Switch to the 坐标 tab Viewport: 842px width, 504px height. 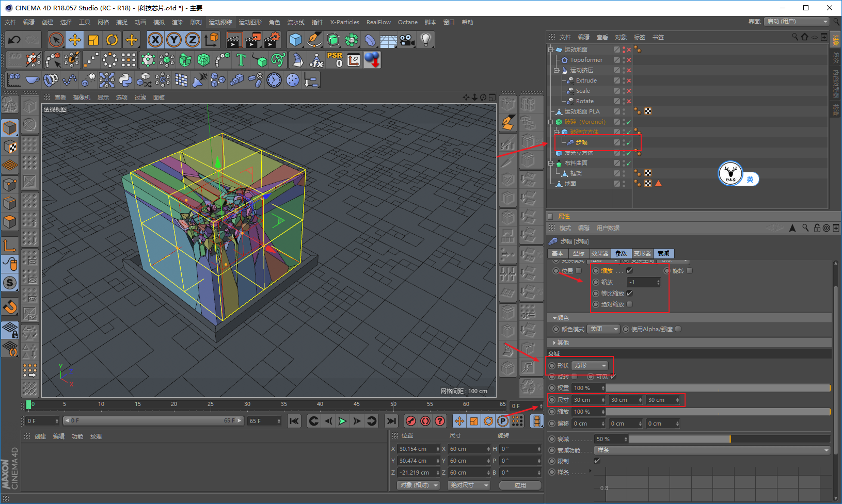(579, 253)
